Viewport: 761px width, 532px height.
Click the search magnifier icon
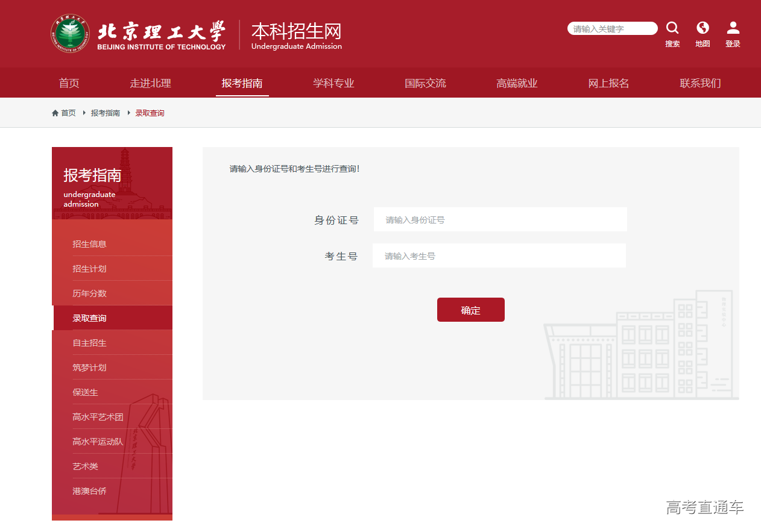click(x=672, y=27)
